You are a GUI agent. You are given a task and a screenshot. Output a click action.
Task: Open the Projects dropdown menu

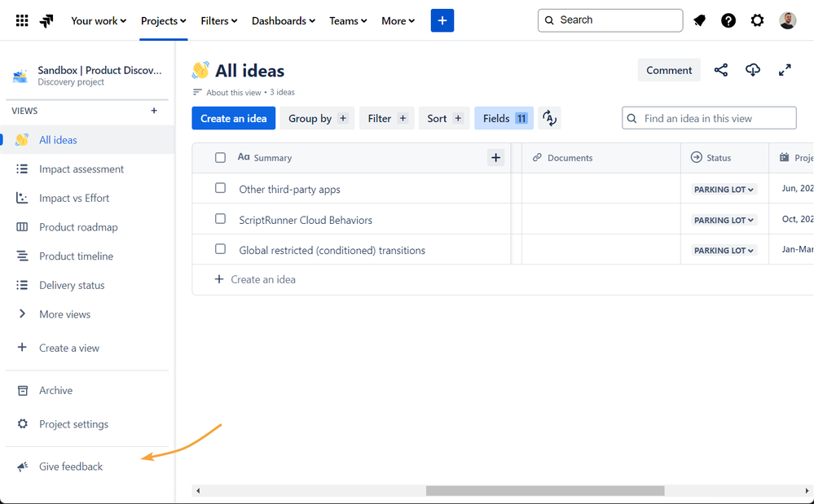tap(164, 20)
